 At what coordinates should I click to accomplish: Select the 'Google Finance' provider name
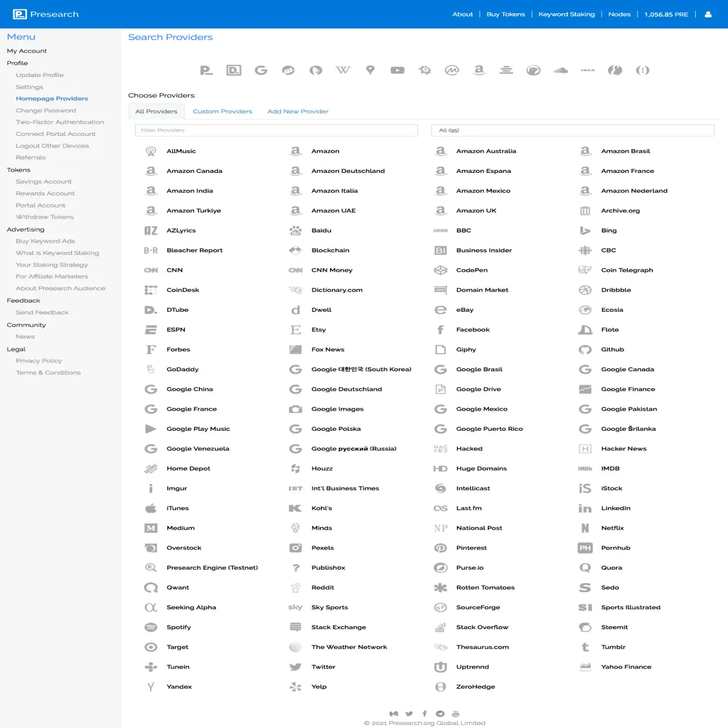click(x=628, y=389)
